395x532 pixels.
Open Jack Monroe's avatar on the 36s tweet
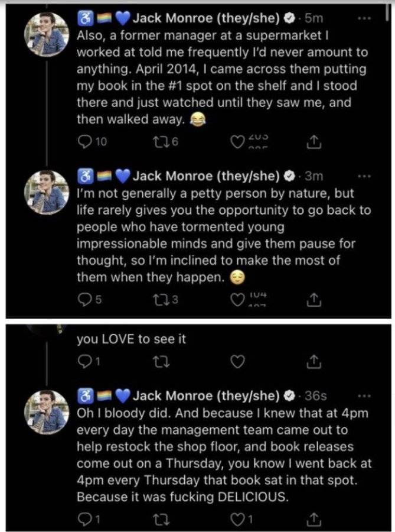pos(47,412)
